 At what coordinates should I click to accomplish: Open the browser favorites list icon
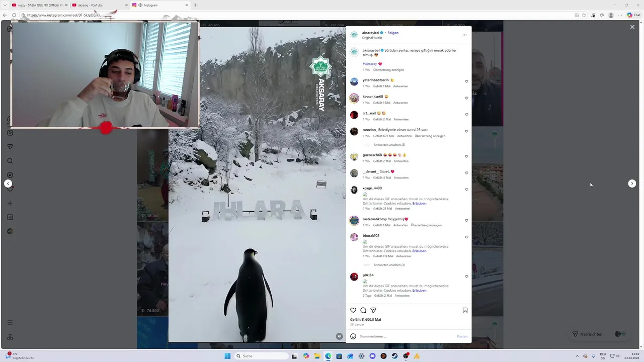coord(602,15)
